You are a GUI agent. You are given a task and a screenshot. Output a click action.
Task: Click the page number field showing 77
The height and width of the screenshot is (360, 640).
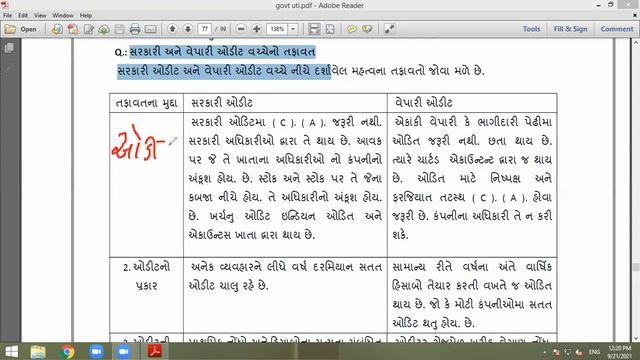pos(204,29)
